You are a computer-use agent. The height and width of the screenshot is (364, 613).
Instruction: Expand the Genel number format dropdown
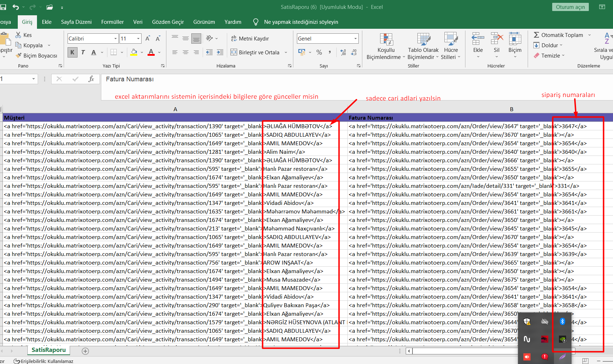pos(355,38)
